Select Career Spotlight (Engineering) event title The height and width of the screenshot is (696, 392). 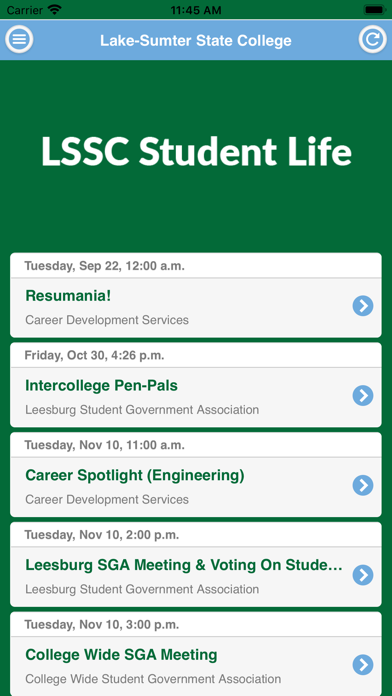(x=135, y=475)
